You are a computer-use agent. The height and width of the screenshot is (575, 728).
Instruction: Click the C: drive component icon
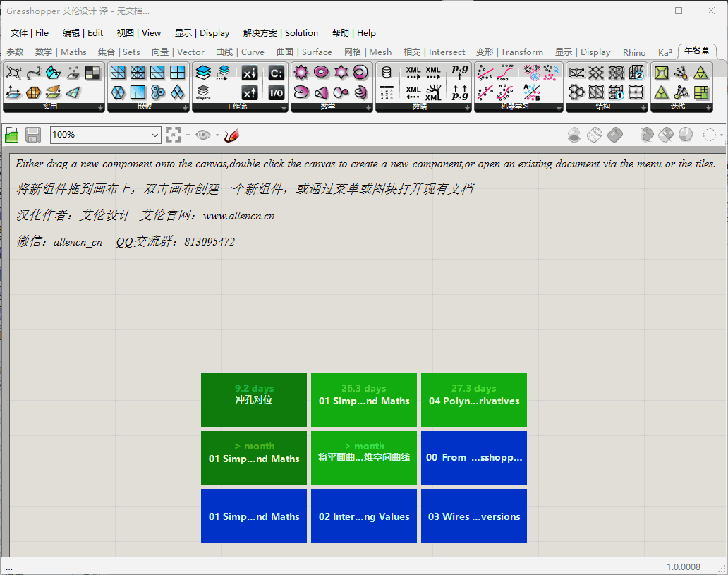point(277,73)
